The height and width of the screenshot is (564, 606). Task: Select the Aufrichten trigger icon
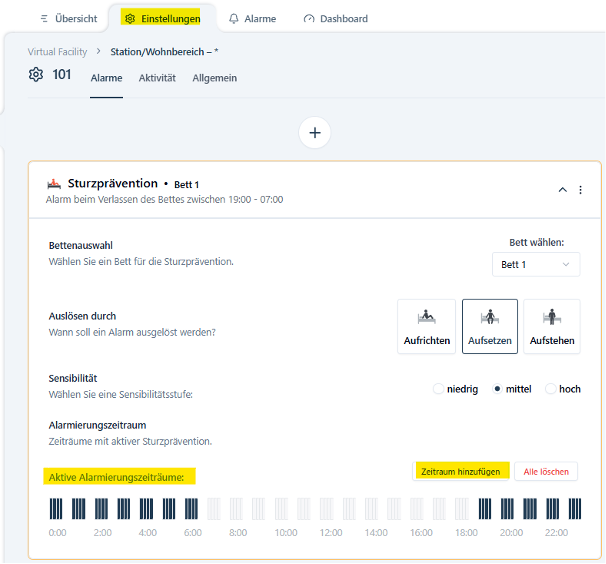(426, 326)
